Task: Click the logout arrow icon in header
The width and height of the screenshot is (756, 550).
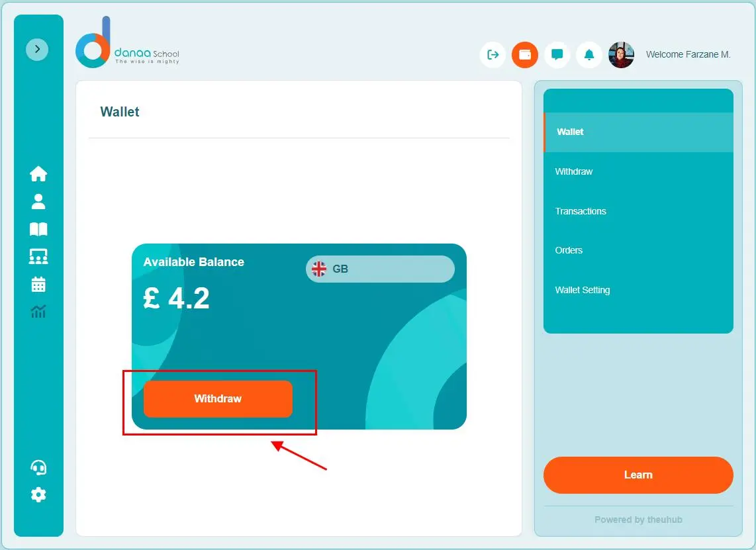Action: pyautogui.click(x=493, y=55)
